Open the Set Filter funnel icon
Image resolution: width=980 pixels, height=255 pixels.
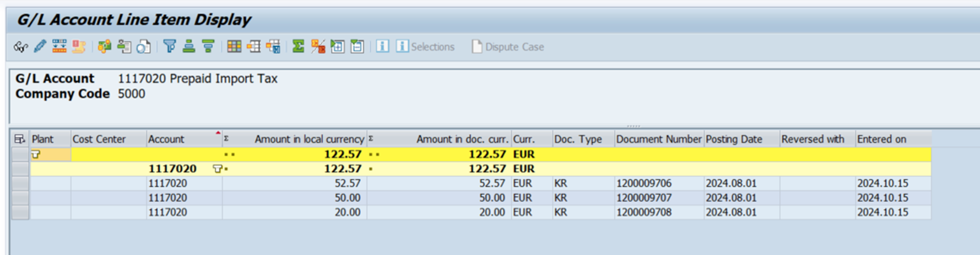coord(170,46)
